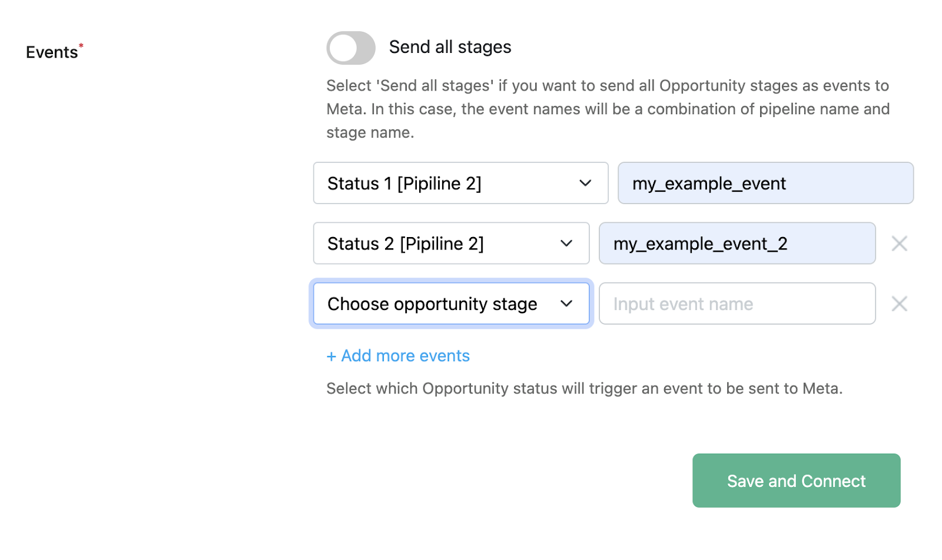Click chevron arrow of Status 1 dropdown
The width and height of the screenshot is (942, 560).
pyautogui.click(x=585, y=183)
